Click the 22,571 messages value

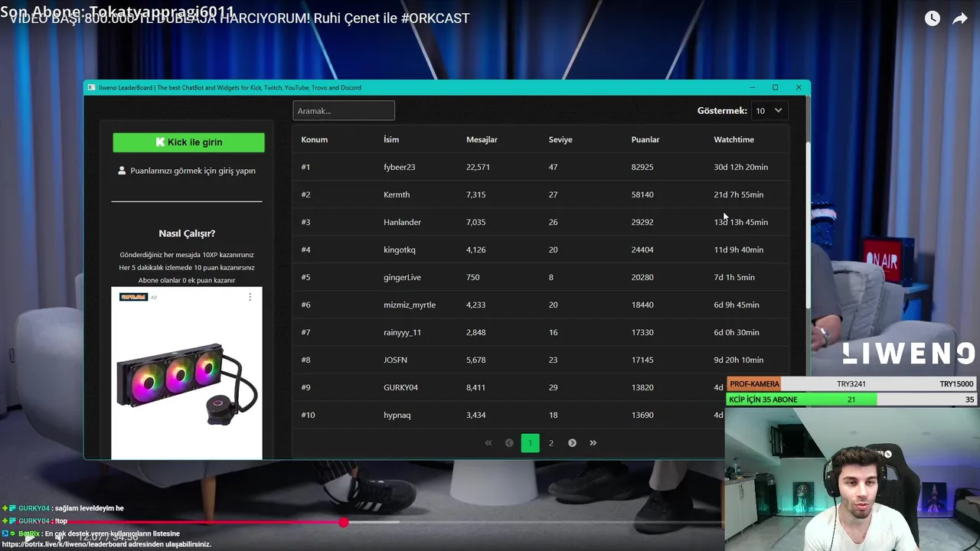tap(478, 167)
